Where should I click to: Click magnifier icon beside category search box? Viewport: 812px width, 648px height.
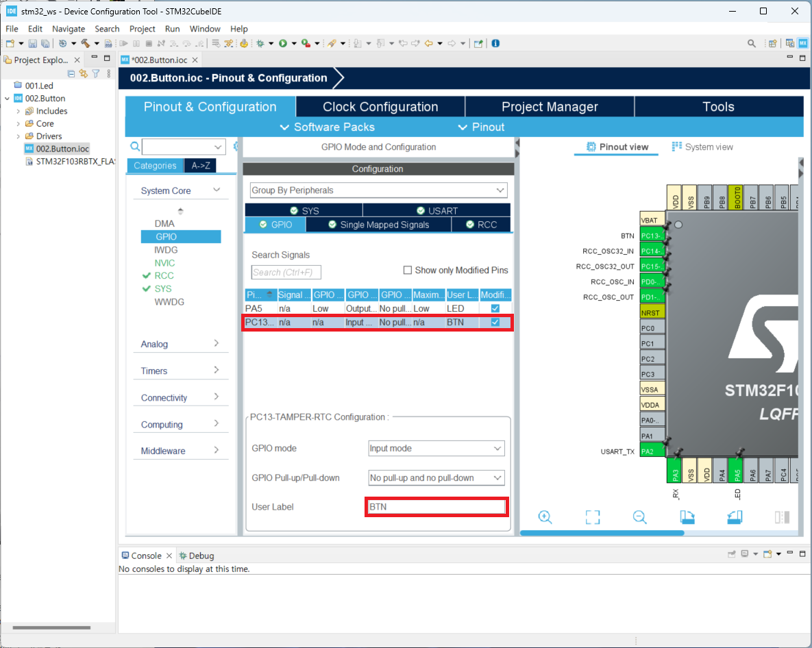134,147
